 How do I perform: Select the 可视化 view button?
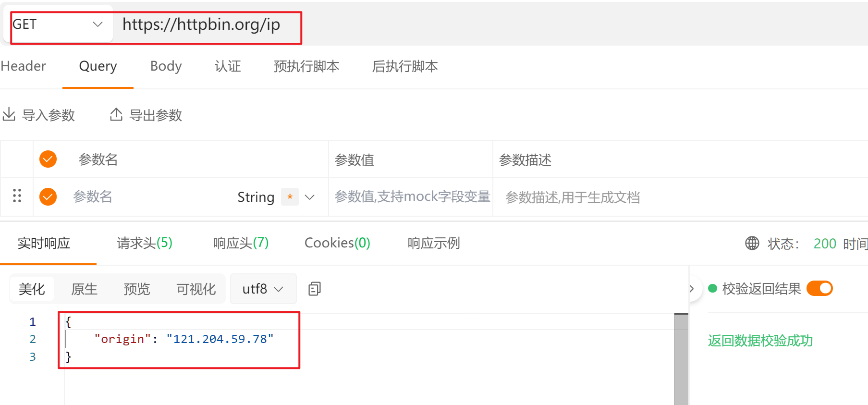click(x=196, y=289)
